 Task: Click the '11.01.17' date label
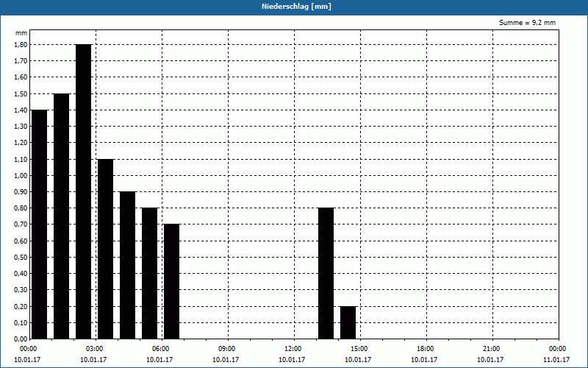[556, 360]
